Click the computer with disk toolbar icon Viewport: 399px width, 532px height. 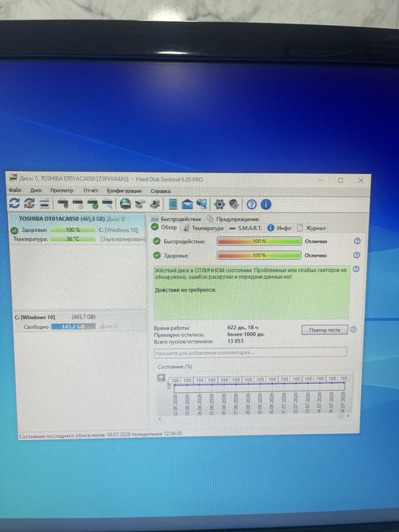[x=155, y=204]
